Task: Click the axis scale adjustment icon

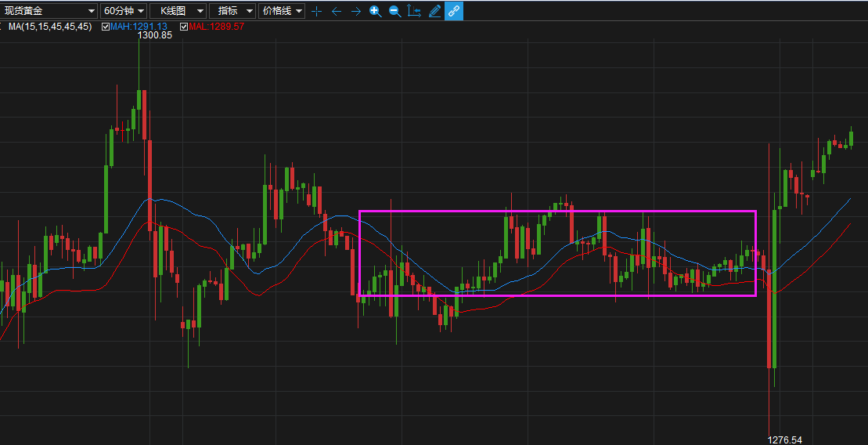Action: [x=414, y=11]
